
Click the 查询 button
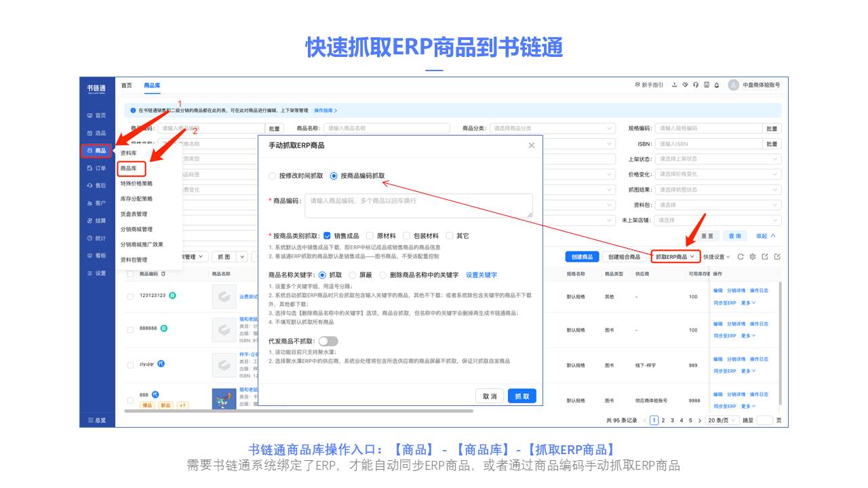pos(735,236)
